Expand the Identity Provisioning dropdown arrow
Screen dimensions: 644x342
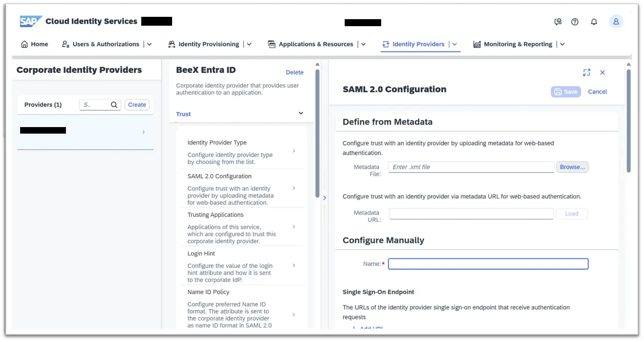click(249, 44)
